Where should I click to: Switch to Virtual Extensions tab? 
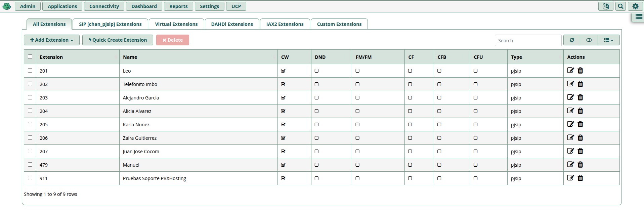coord(176,24)
